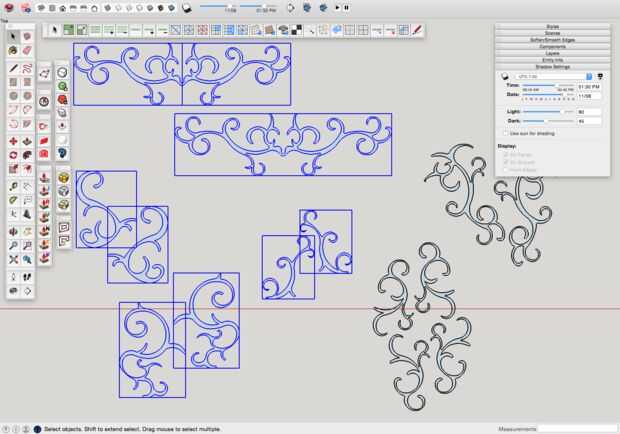Viewport: 620px width, 434px height.
Task: Expand the Styles panel header
Action: pyautogui.click(x=552, y=26)
